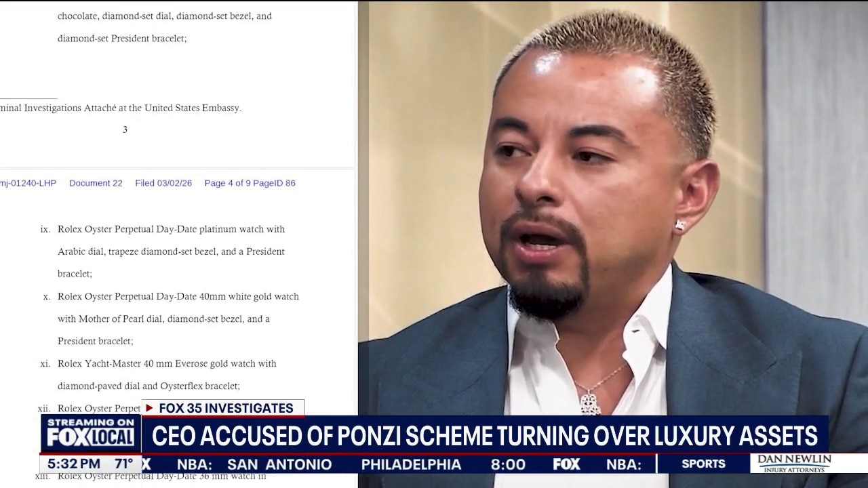The height and width of the screenshot is (488, 868).
Task: Click the CEO Accused of Ponzi Scheme headline
Action: pos(485,435)
